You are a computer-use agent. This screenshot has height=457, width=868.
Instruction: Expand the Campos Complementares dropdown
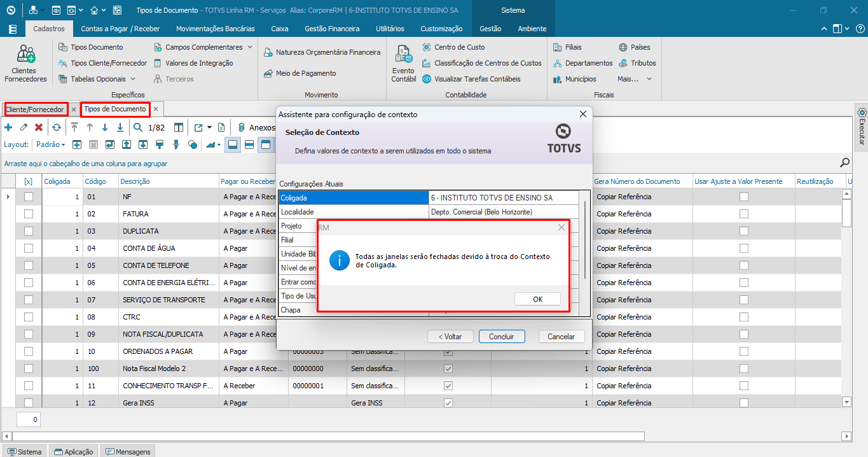[x=250, y=47]
